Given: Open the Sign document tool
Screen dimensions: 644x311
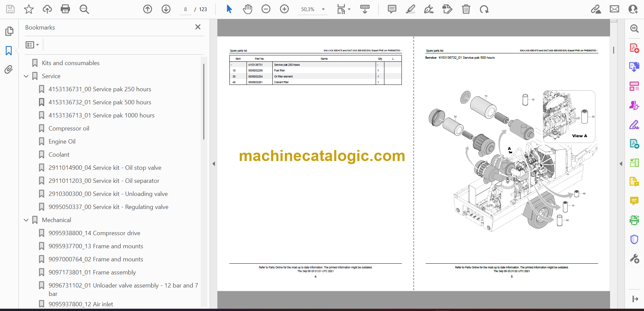Looking at the screenshot, I should [429, 9].
